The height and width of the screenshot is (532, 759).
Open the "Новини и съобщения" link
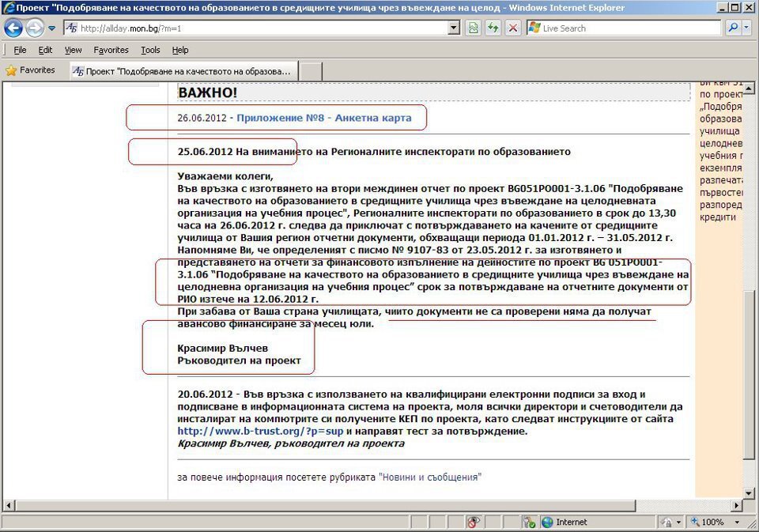pos(430,477)
